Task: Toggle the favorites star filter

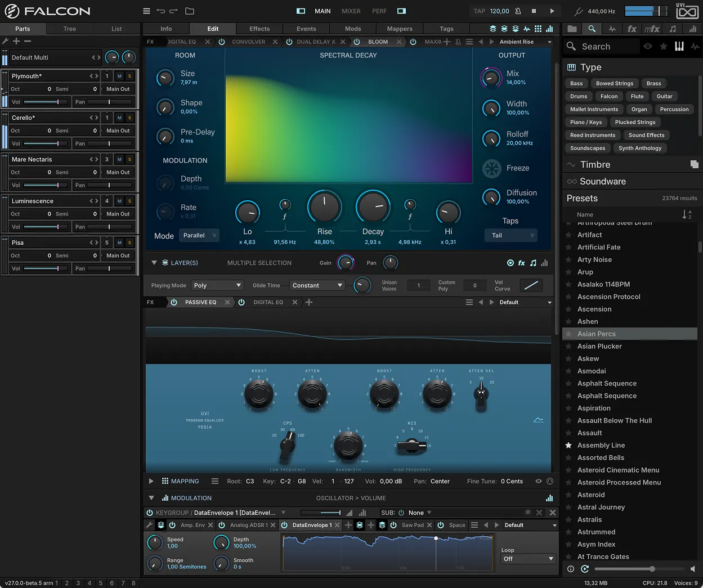Action: (664, 47)
